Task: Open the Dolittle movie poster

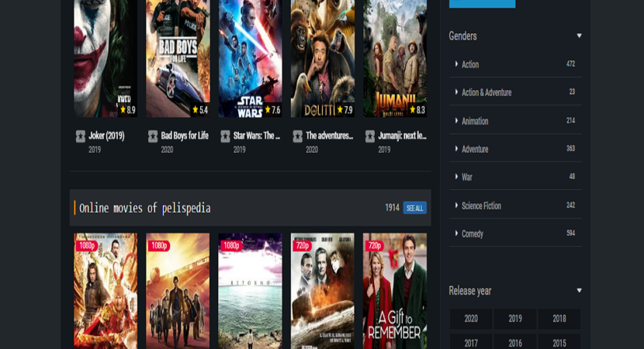Action: [323, 57]
